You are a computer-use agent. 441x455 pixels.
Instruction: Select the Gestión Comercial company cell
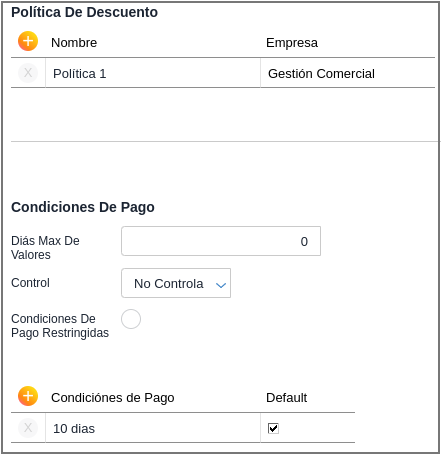(348, 73)
